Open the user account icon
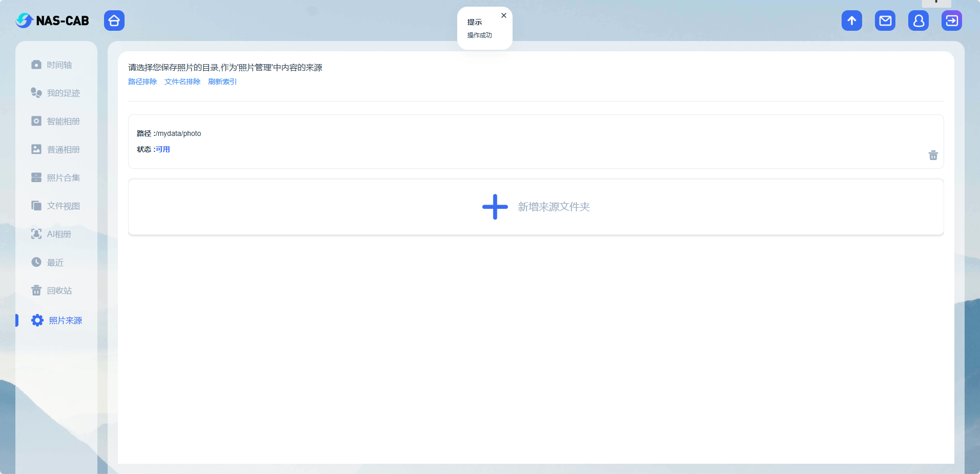Screen dimensions: 980x474 (918, 21)
